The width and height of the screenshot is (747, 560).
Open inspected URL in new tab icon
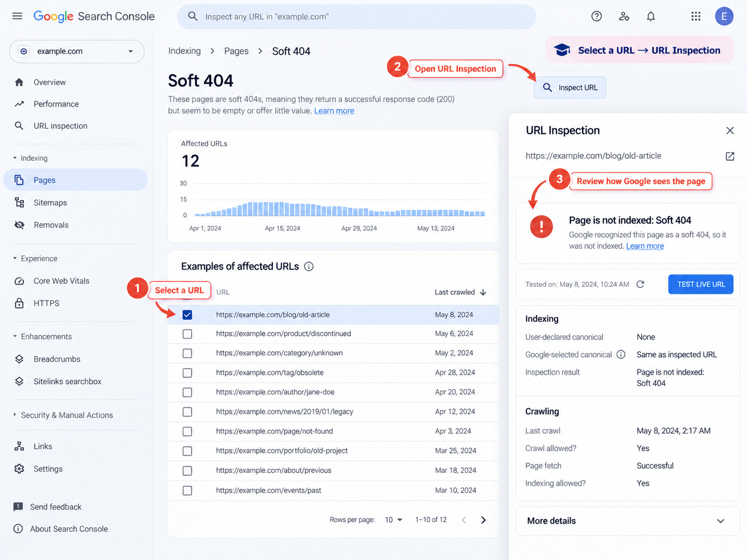tap(730, 156)
